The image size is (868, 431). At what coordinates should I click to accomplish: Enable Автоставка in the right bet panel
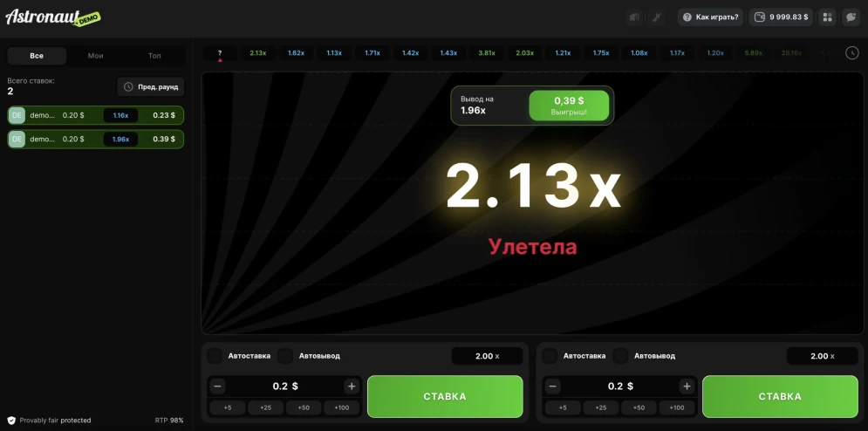550,356
